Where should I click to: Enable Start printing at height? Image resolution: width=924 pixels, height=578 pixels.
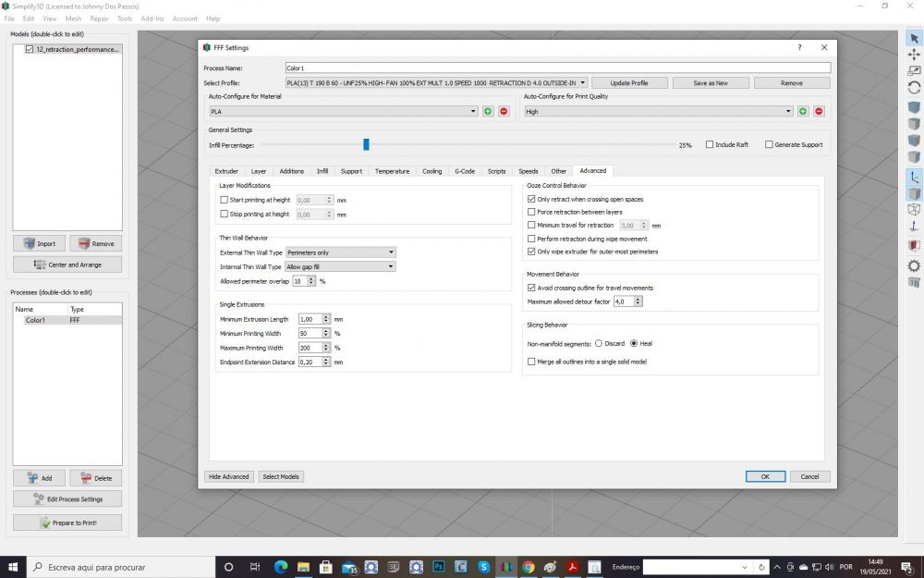coord(224,200)
